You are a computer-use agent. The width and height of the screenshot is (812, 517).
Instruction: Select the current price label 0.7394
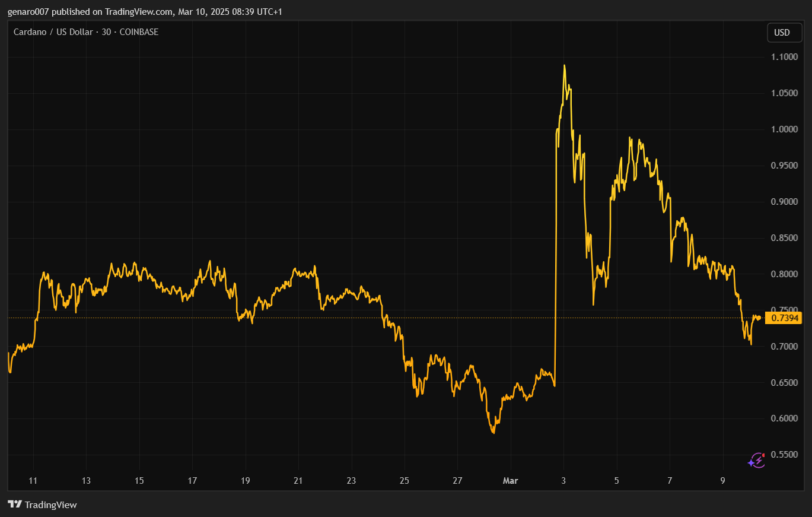click(784, 318)
